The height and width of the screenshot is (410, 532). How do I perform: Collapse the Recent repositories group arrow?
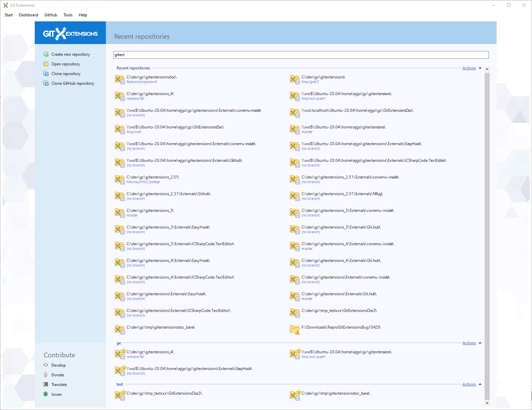480,68
